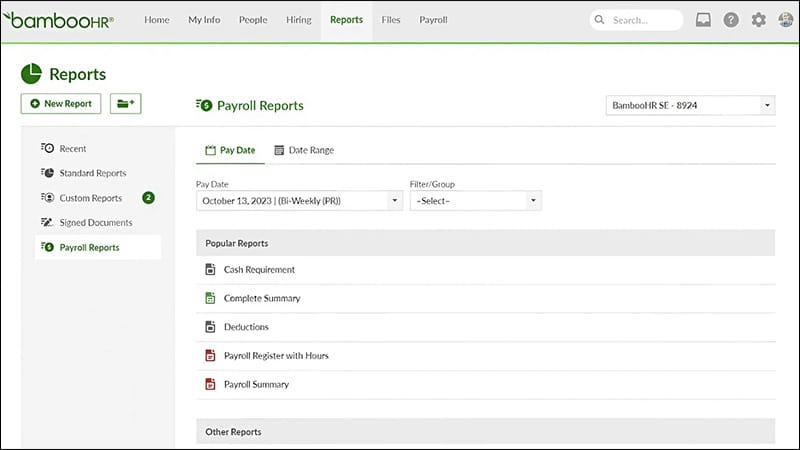Screen dimensions: 800x450
Task: Switch to the Date Range tab
Action: point(304,150)
